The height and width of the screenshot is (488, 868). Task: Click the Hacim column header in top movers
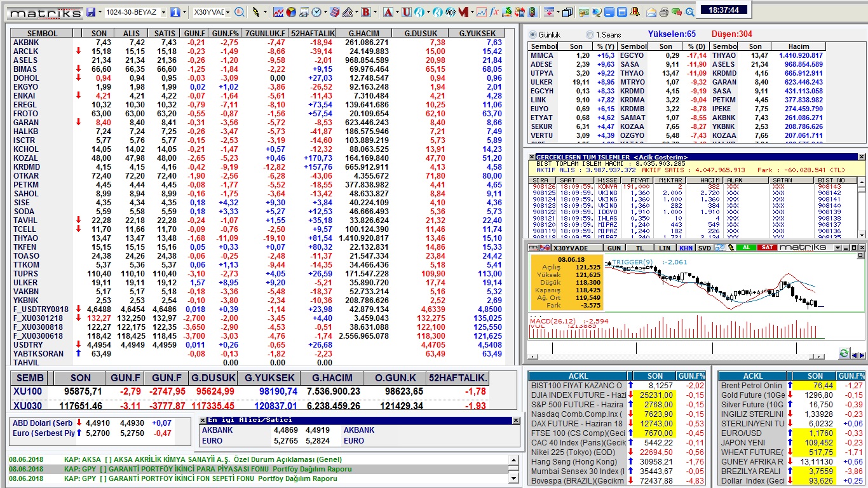[x=799, y=46]
